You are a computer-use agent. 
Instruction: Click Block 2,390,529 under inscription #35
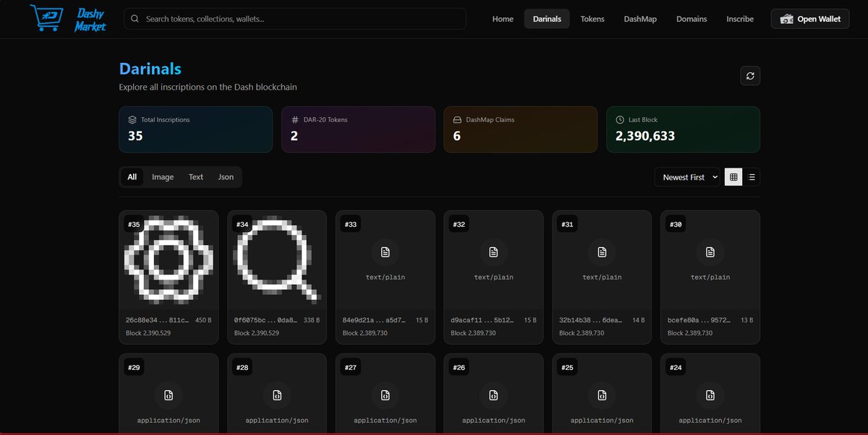pos(148,333)
